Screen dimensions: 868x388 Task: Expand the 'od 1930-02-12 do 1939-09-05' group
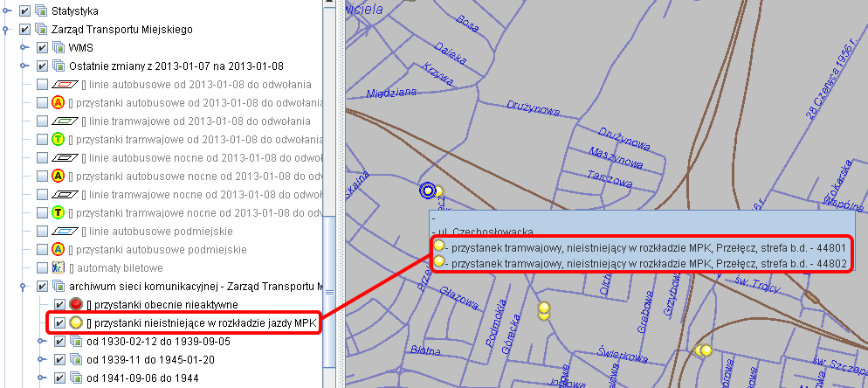click(x=41, y=341)
